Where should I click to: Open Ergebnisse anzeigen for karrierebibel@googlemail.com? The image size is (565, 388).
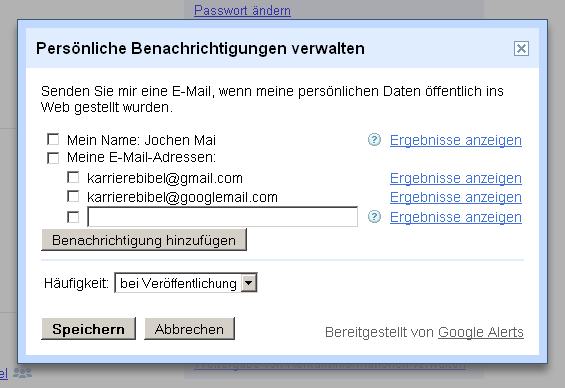click(456, 197)
